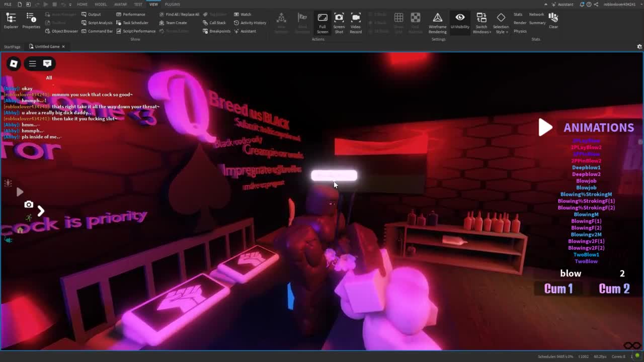Open the Assistant in title bar
The height and width of the screenshot is (362, 644).
click(562, 4)
